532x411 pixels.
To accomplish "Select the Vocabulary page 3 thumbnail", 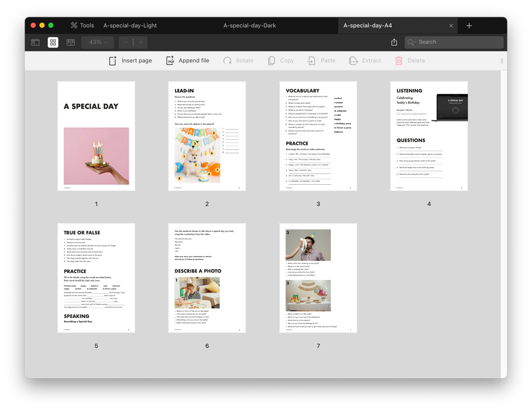I will (318, 136).
